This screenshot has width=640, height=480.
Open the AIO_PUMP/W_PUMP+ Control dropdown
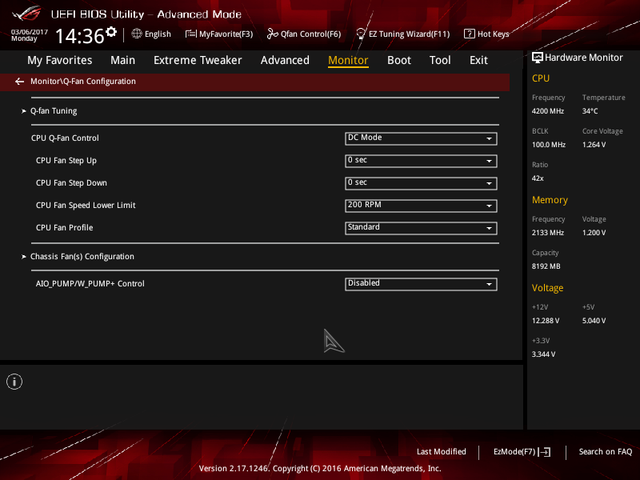[421, 284]
